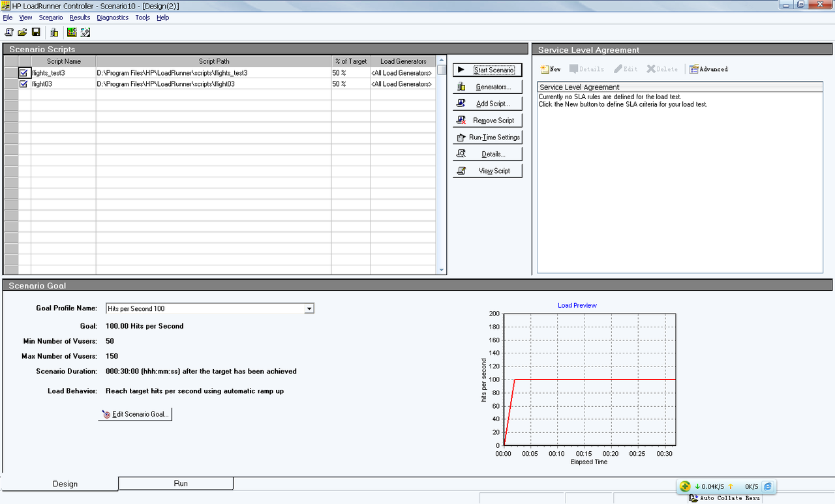835x504 pixels.
Task: Open Run-Time Settings
Action: [x=487, y=138]
